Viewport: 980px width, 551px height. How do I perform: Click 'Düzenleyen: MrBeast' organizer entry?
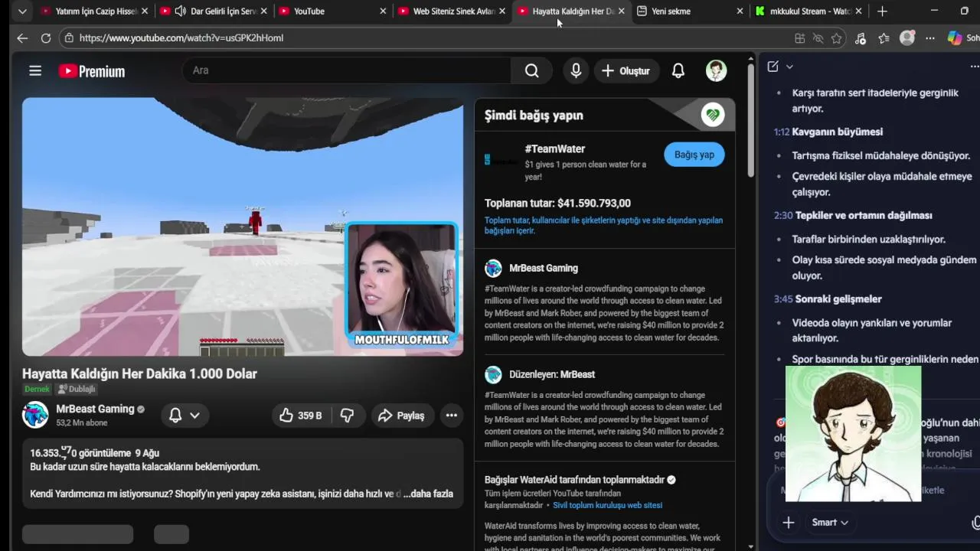[x=552, y=374]
